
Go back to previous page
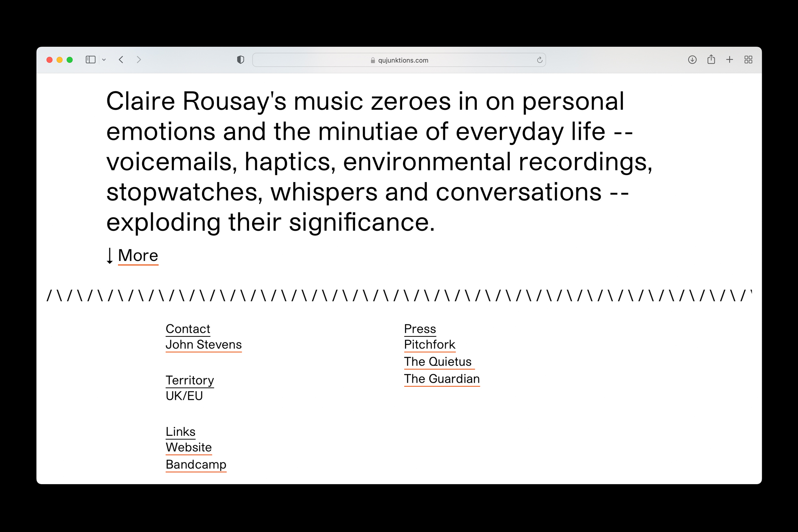pyautogui.click(x=121, y=60)
